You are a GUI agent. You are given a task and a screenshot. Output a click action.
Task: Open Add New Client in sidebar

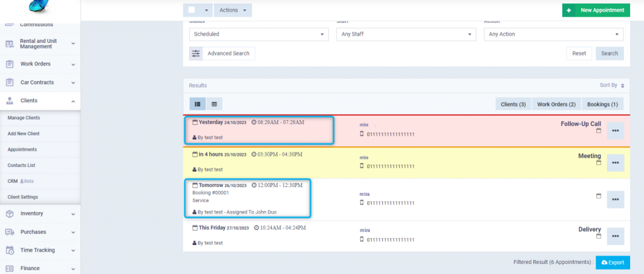(x=24, y=134)
